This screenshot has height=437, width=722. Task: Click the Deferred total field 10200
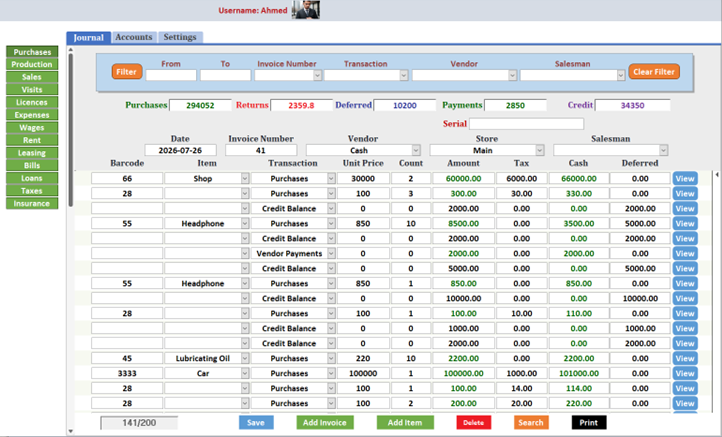405,105
